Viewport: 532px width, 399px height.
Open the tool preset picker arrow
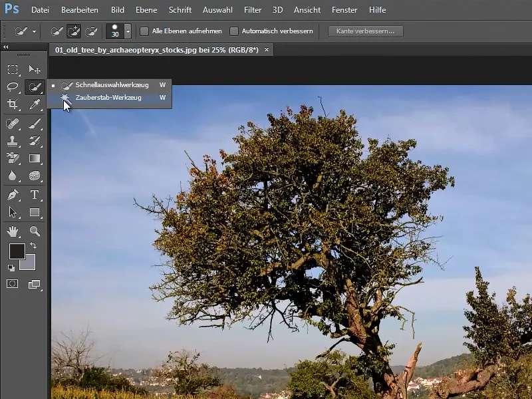[x=35, y=31]
